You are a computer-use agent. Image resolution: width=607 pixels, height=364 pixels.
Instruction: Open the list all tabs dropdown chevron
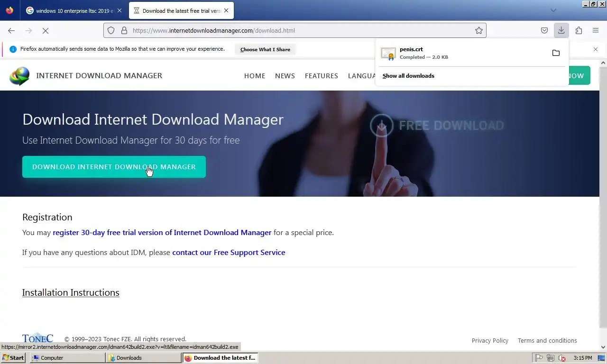(x=553, y=10)
